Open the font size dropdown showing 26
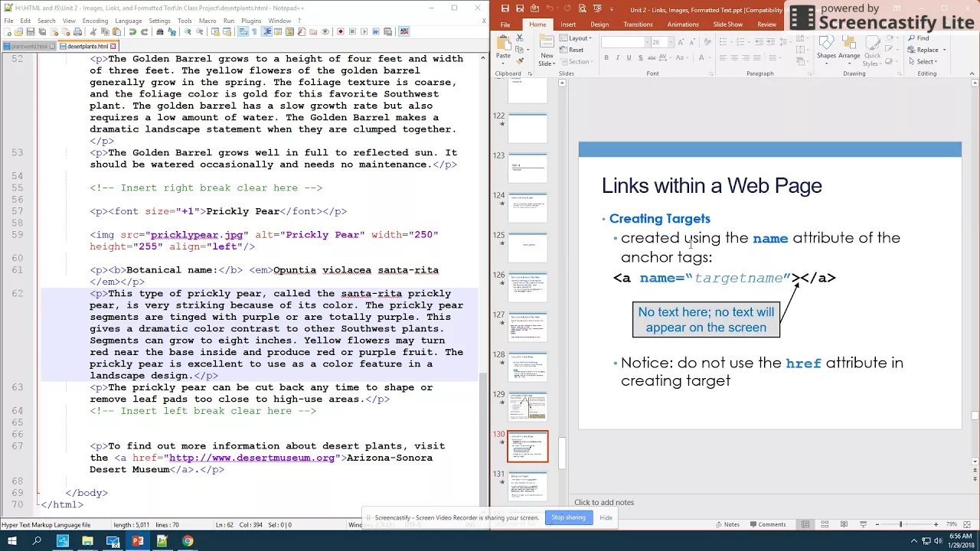 (671, 42)
